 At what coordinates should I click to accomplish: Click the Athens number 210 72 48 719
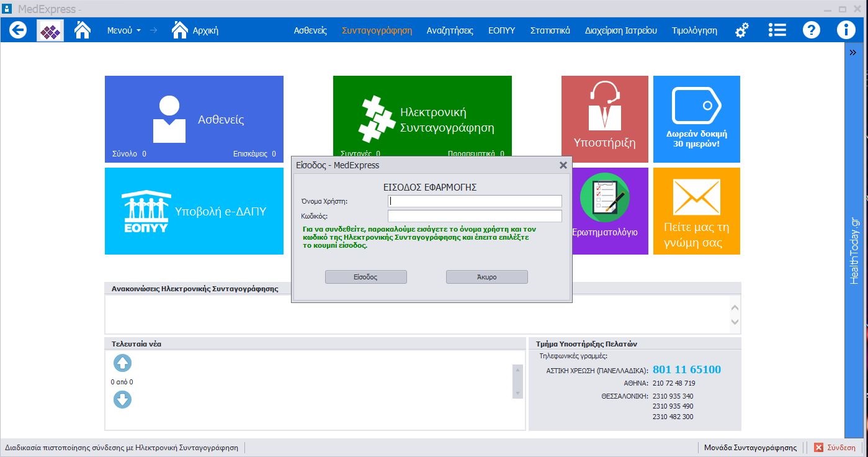(x=674, y=383)
